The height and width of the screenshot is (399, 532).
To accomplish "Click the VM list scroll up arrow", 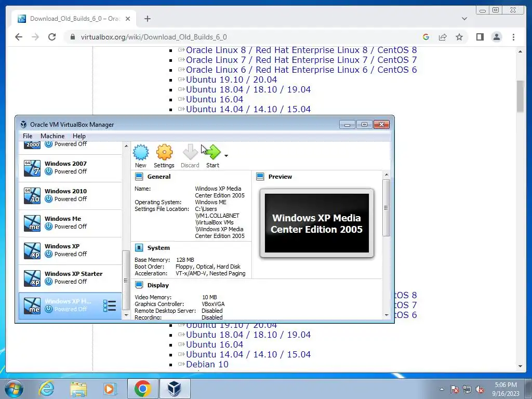I will coord(126,146).
